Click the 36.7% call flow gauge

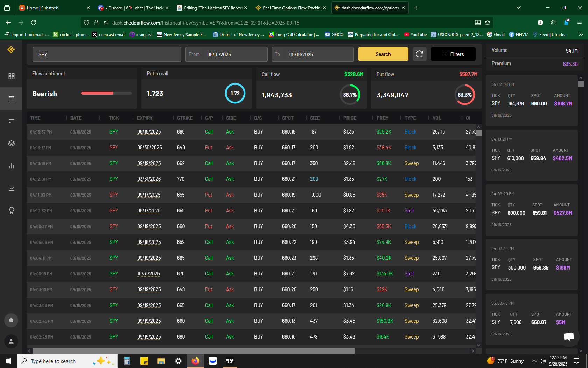coord(350,95)
